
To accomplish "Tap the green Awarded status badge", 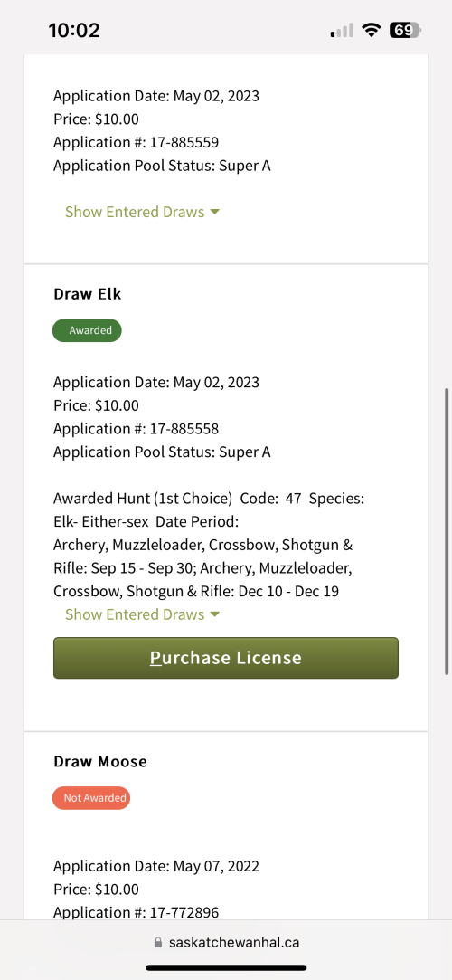I will tap(87, 330).
